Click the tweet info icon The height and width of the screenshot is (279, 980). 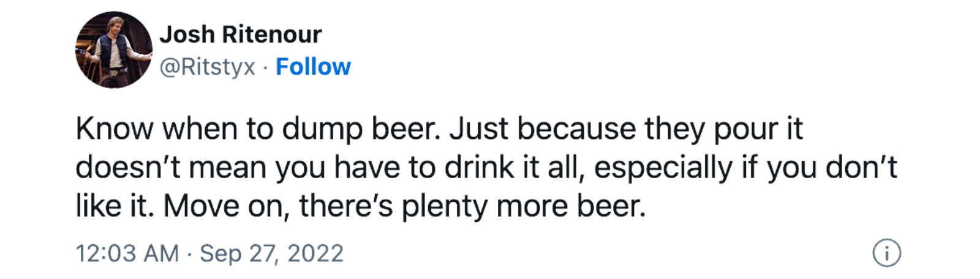(886, 253)
